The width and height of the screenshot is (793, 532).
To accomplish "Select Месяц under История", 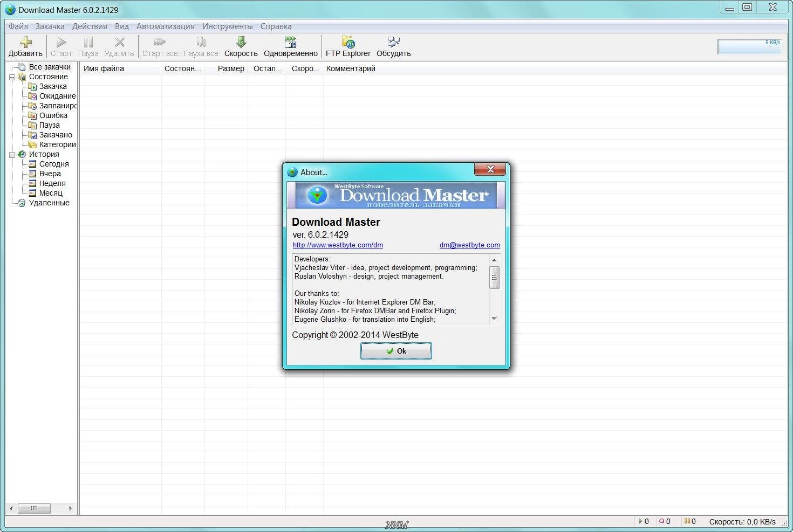I will pyautogui.click(x=51, y=193).
